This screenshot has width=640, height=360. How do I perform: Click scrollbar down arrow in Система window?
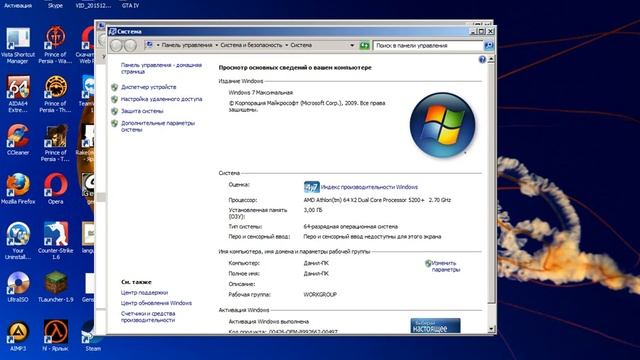pos(491,329)
